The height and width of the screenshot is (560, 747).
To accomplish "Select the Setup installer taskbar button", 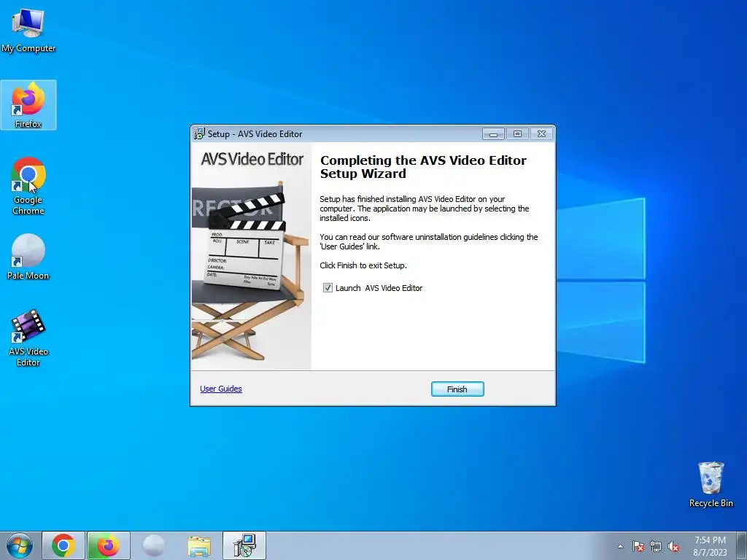I will click(244, 545).
